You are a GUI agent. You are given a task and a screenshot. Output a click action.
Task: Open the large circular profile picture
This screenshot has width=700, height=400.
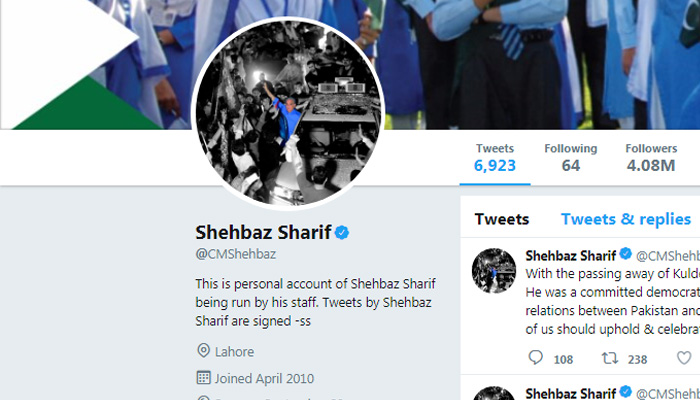coord(288,113)
